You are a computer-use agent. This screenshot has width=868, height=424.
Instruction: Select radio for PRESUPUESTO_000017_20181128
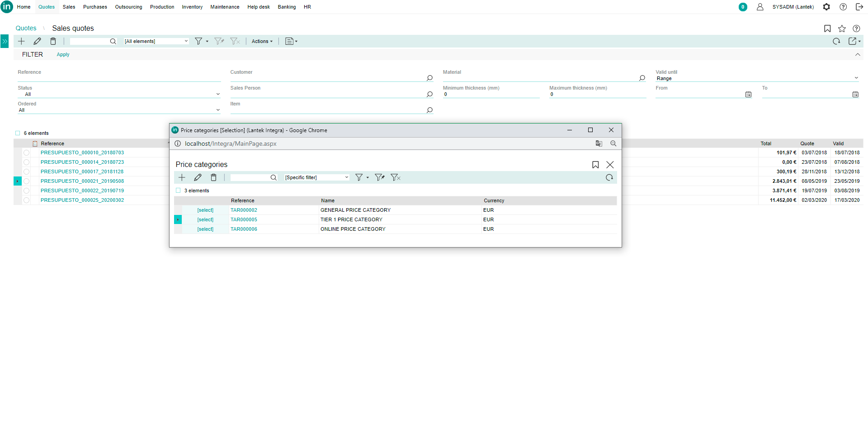(x=26, y=172)
